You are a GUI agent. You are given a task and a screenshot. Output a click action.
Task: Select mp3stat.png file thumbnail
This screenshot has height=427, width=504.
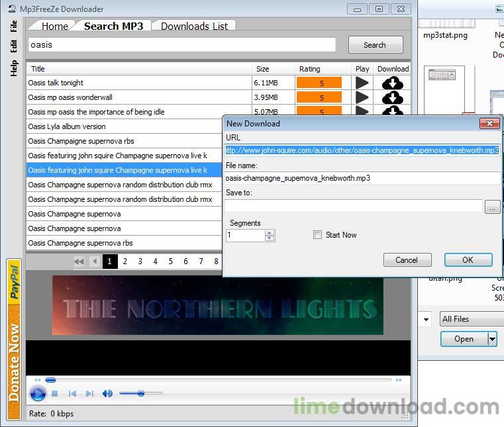[446, 30]
